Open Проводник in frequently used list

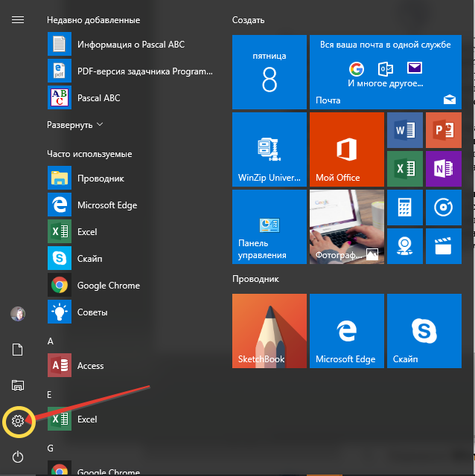coord(131,178)
